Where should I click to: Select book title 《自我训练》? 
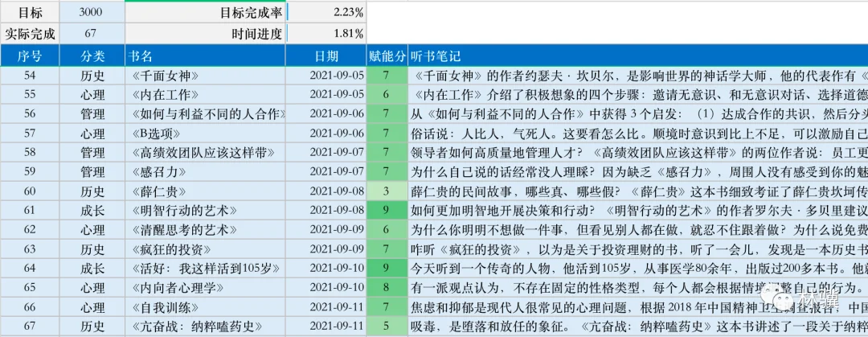coord(166,307)
